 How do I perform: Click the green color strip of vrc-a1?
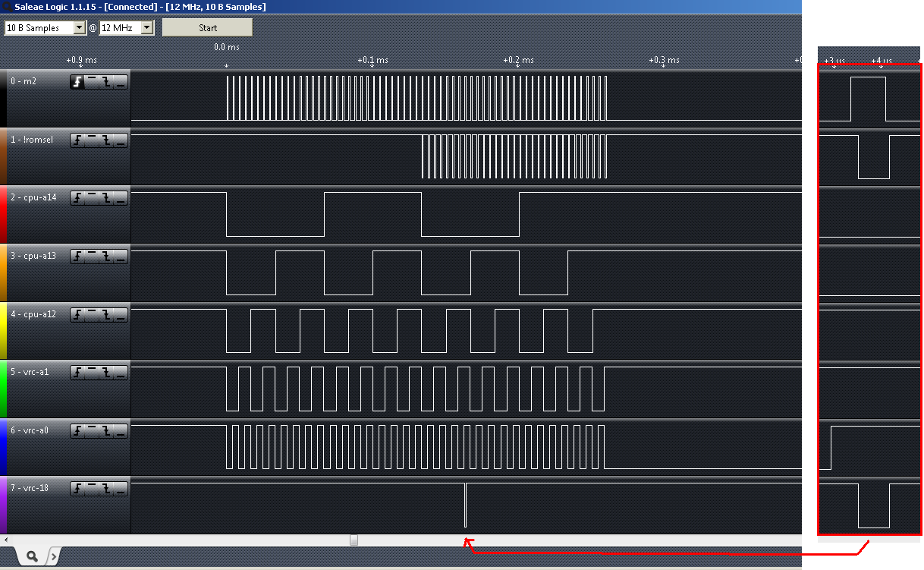3,389
